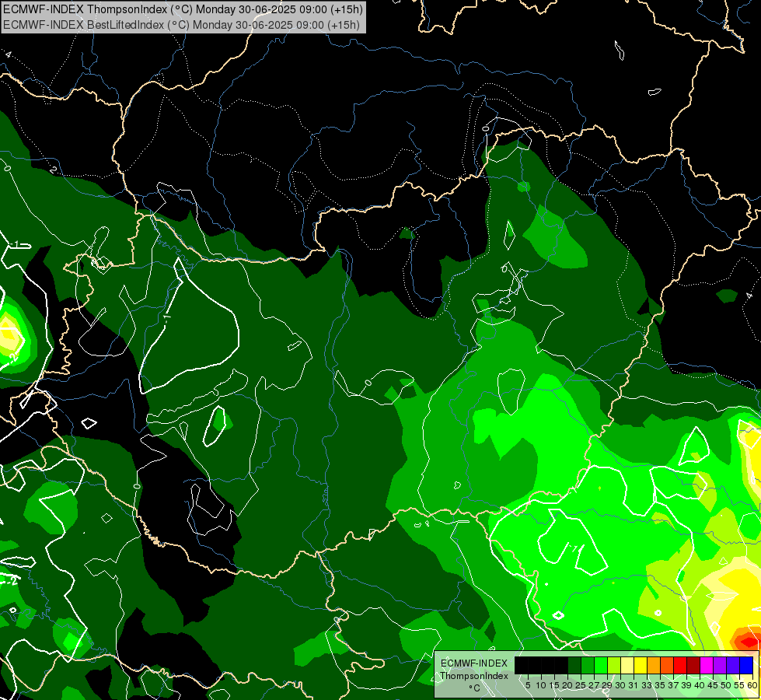
Task: Pick the orange 33–35 legend swatch
Action: tap(654, 665)
